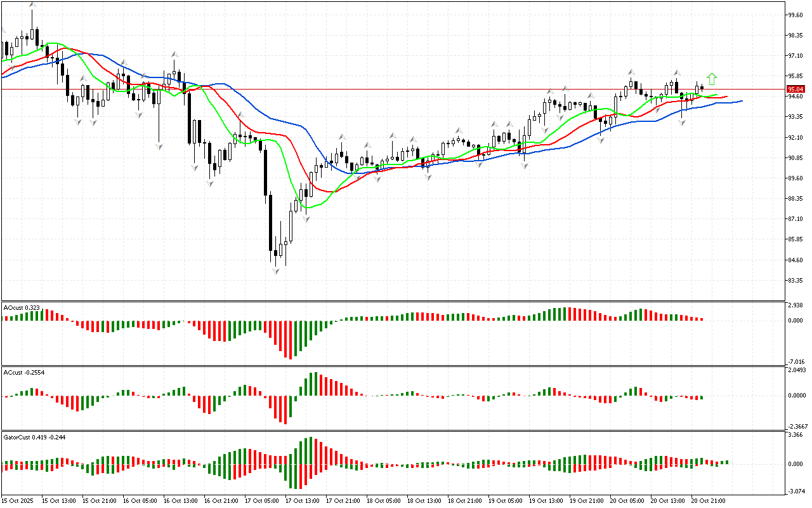812x508 pixels.
Task: Click the tallest green bar in the ACcust histogram
Action: pos(311,384)
